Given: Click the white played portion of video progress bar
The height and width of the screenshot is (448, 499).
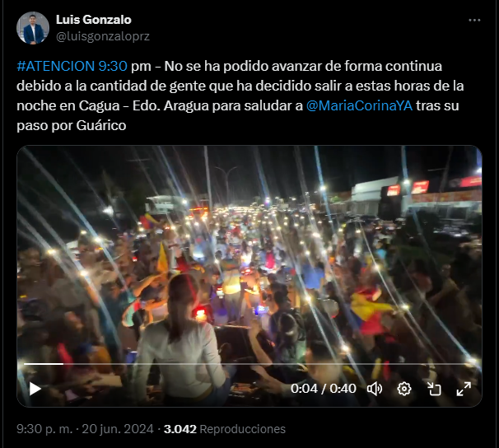Looking at the screenshot, I should (x=44, y=364).
